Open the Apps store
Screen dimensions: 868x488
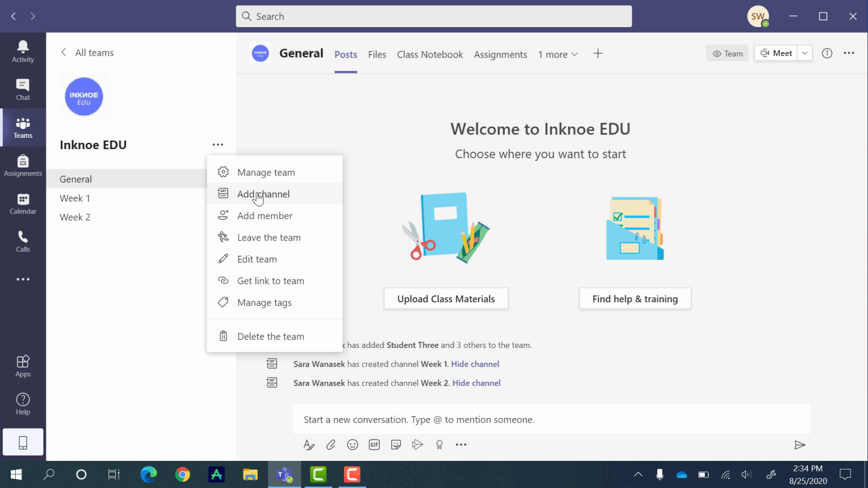pos(23,366)
